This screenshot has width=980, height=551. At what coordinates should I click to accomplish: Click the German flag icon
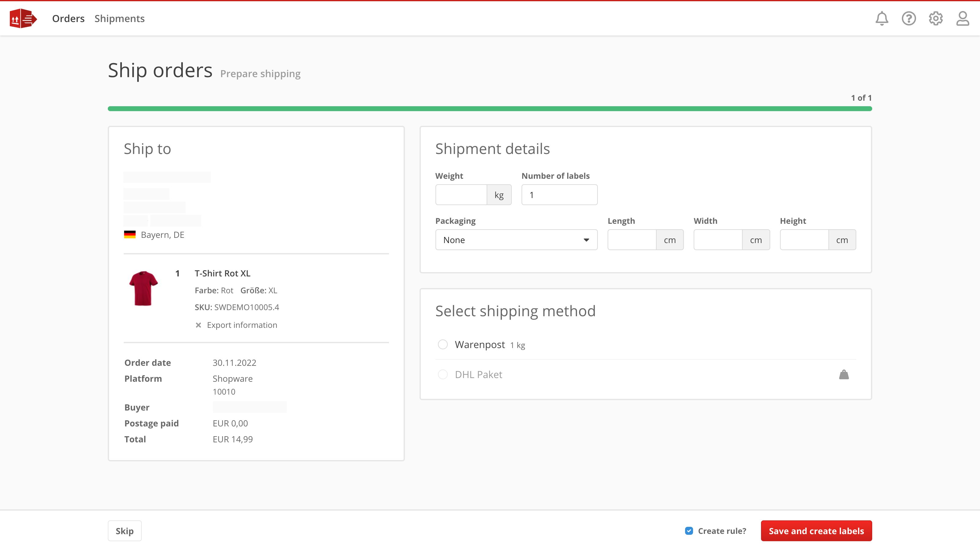[130, 234]
